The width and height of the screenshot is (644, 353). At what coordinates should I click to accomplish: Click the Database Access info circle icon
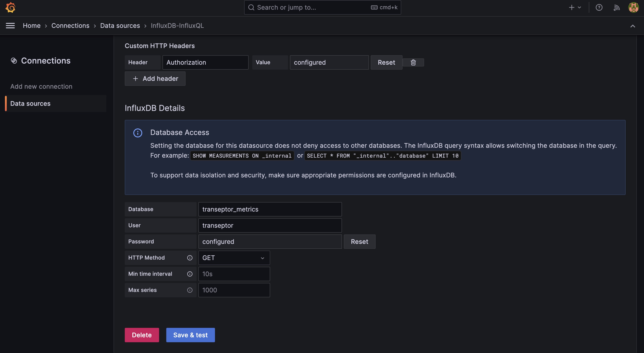[x=137, y=132]
